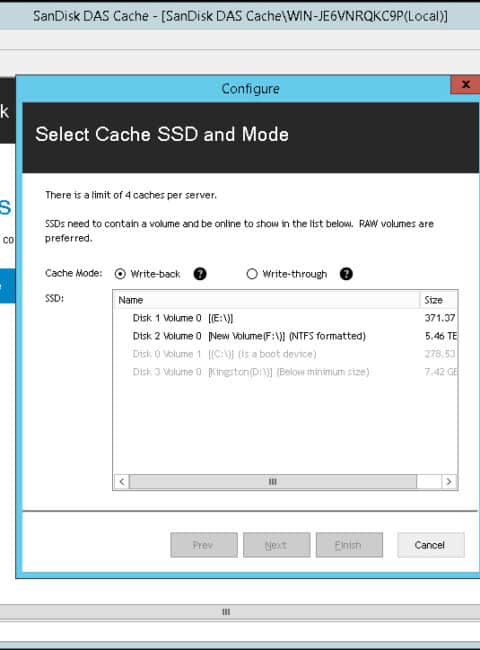Open help icon next to Write-back

(200, 274)
